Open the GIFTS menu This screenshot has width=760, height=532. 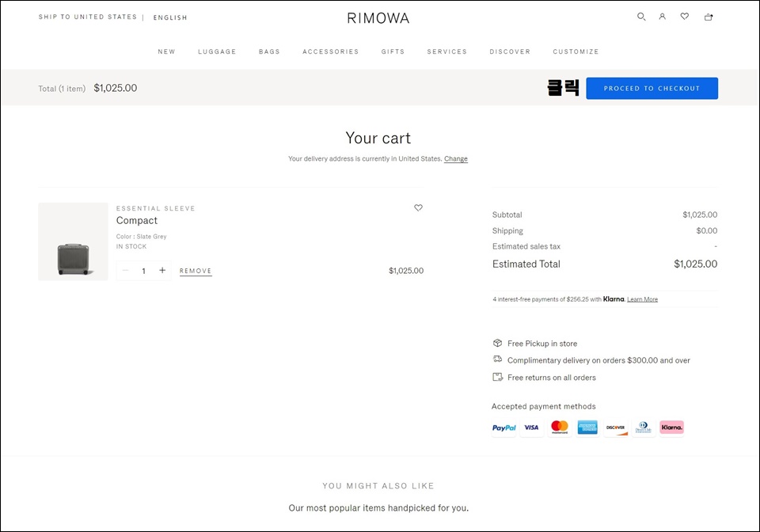(393, 51)
